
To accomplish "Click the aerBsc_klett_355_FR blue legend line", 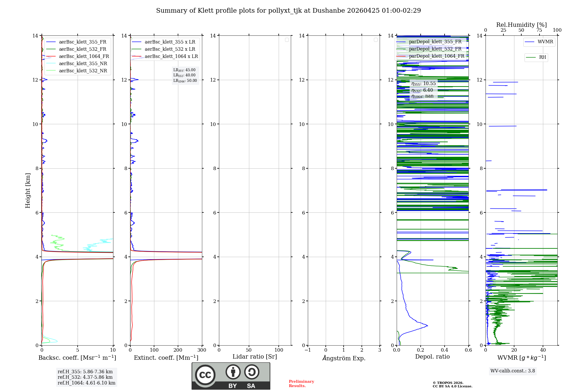I will pos(51,42).
